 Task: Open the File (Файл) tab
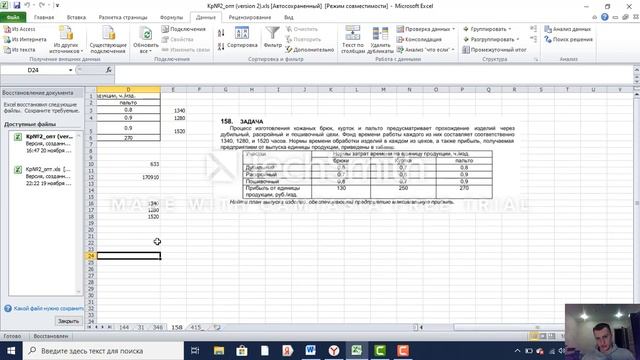(x=13, y=18)
